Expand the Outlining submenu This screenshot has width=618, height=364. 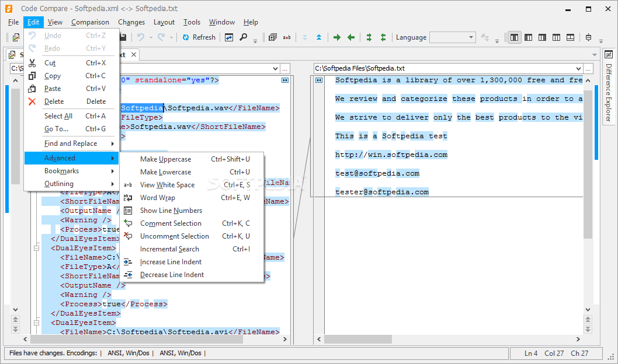71,183
